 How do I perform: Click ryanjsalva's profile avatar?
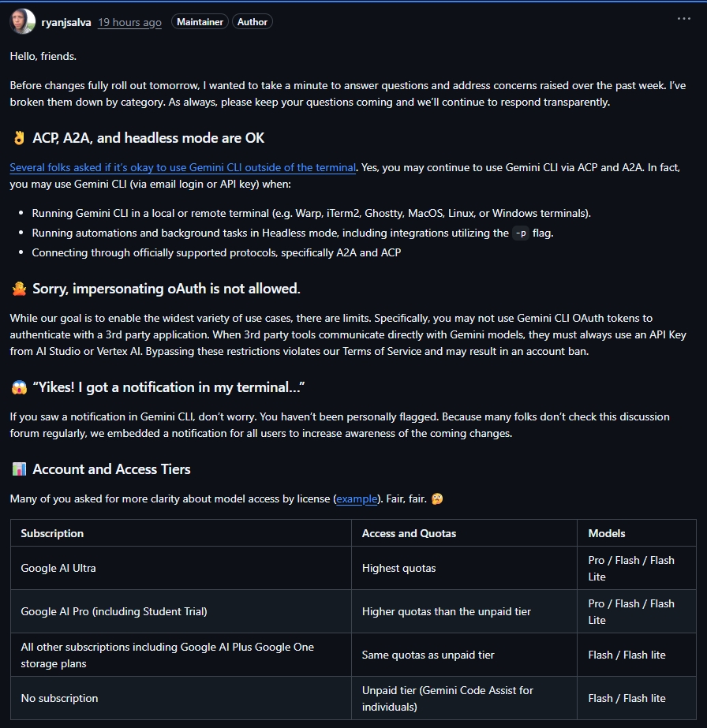pyautogui.click(x=23, y=21)
